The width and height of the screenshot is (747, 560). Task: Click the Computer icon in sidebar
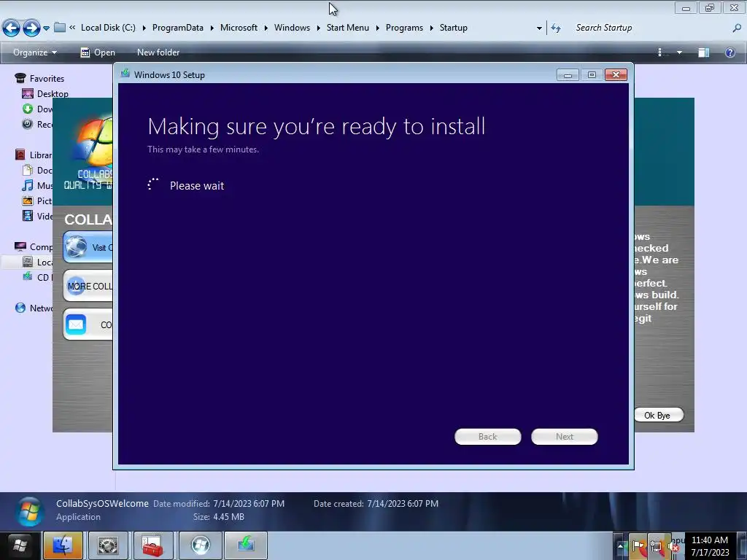(20, 246)
